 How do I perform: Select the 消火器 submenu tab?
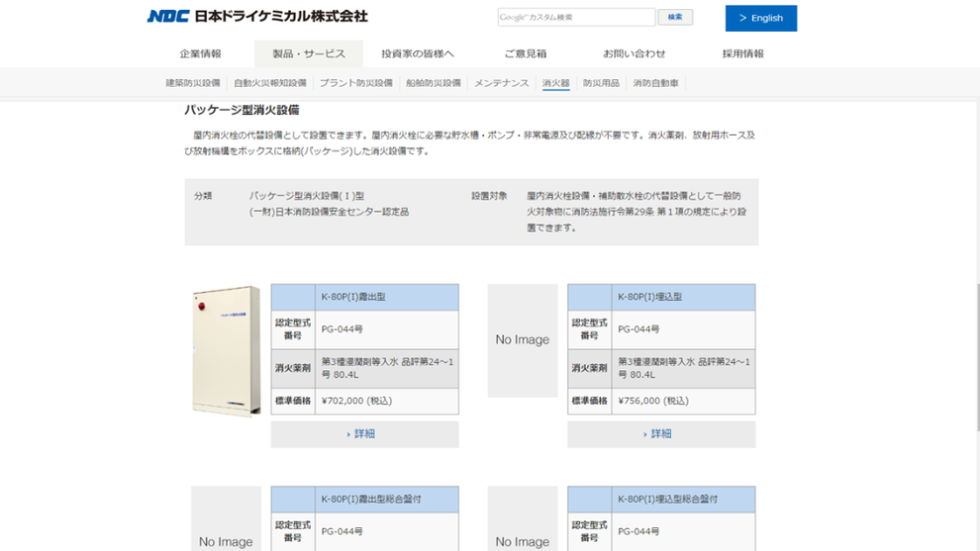pyautogui.click(x=555, y=83)
